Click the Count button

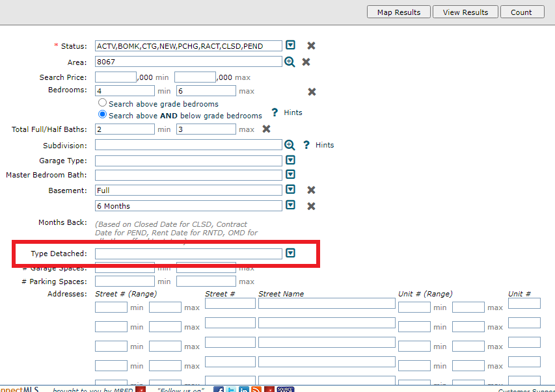coord(522,12)
